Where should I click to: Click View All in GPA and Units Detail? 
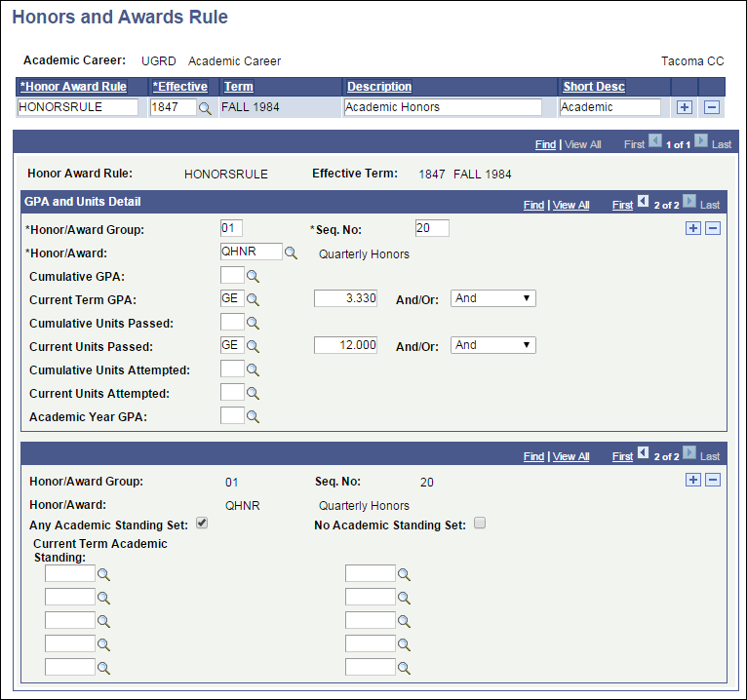click(x=570, y=205)
